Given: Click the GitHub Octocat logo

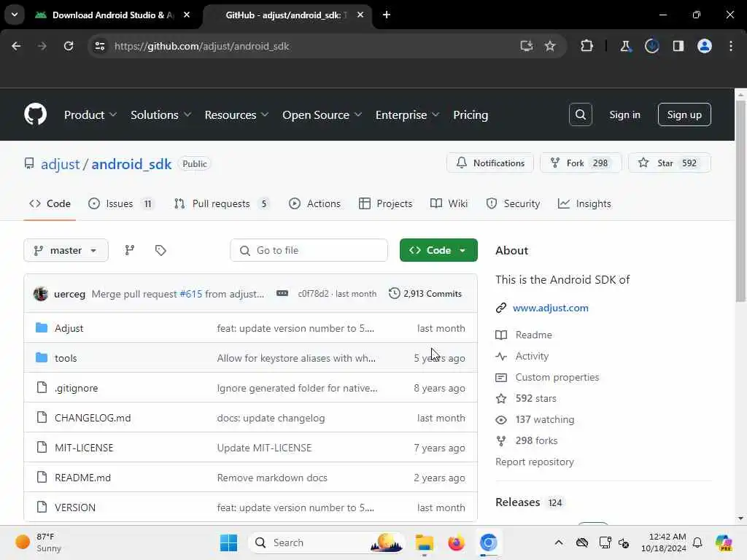Looking at the screenshot, I should (35, 114).
